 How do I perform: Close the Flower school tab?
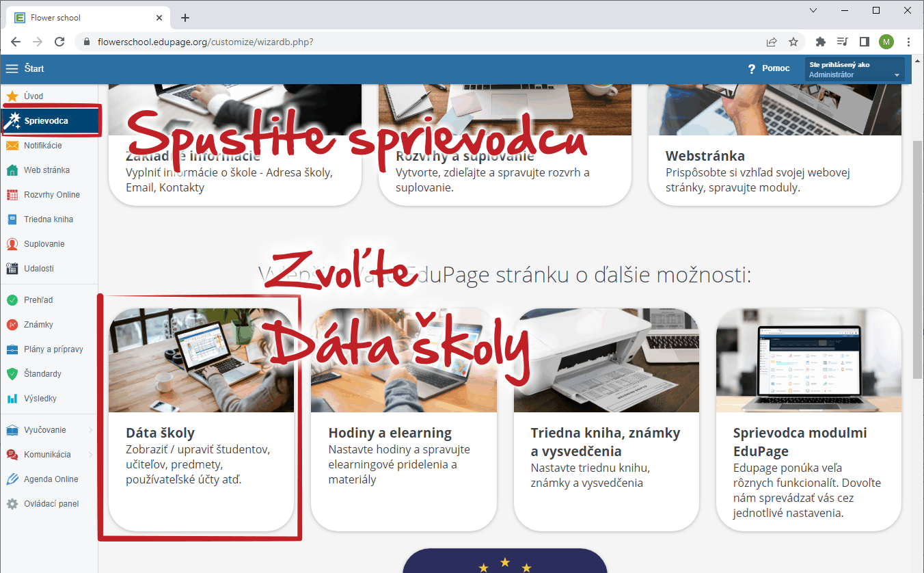(x=160, y=18)
